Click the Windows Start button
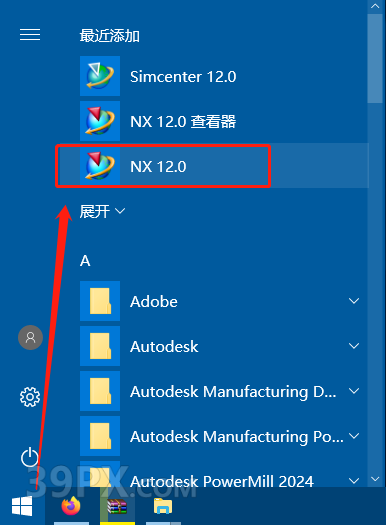Image resolution: width=386 pixels, height=525 pixels. [x=22, y=506]
